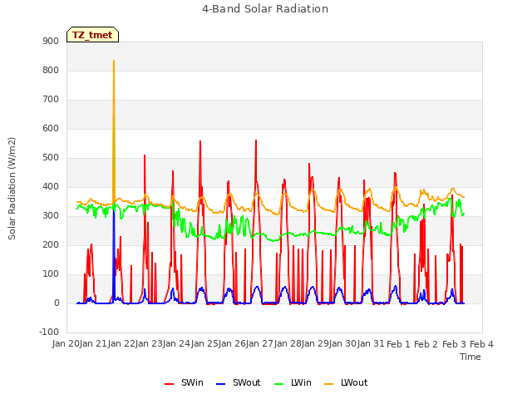This screenshot has width=532, height=399.
Task: Click the tall blue SWout spike on Jan 22
Action: (114, 254)
